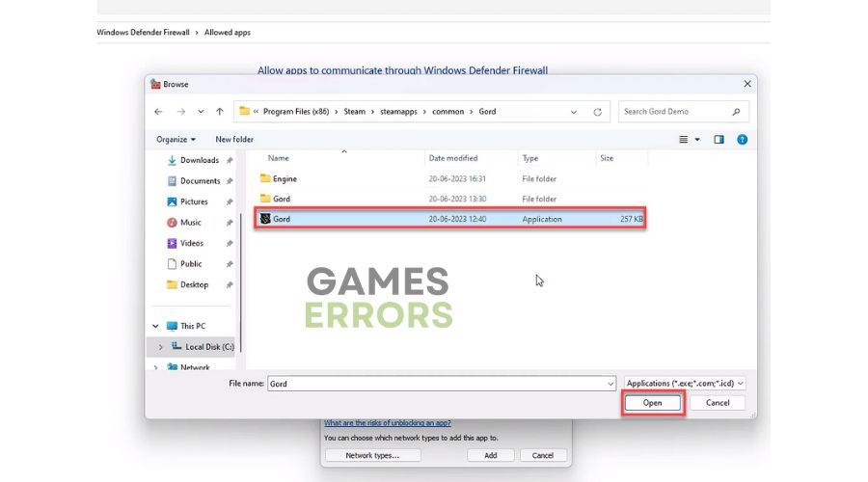Click steamapps in the address path
The image size is (868, 482).
(398, 112)
